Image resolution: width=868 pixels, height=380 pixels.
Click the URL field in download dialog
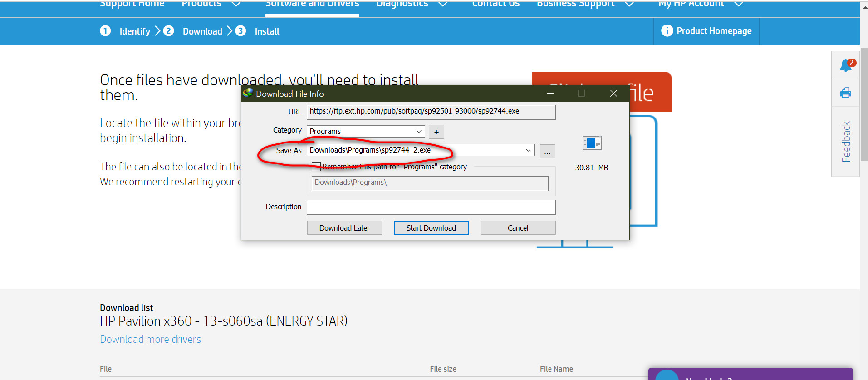[x=431, y=112]
